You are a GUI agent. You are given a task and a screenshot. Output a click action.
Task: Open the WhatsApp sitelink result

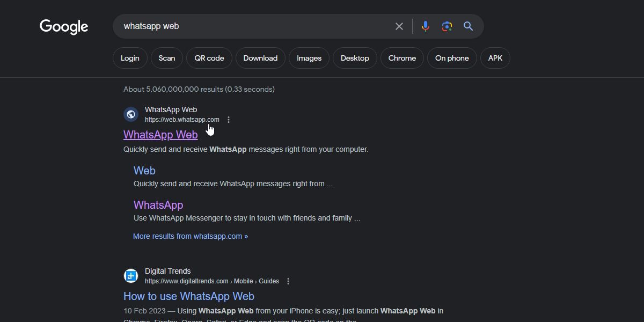[158, 205]
